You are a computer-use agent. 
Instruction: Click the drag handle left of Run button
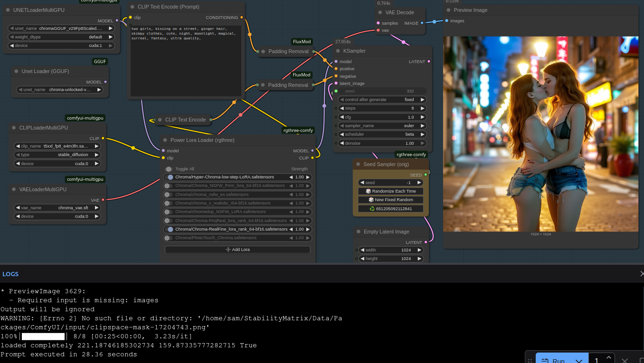pos(530,361)
